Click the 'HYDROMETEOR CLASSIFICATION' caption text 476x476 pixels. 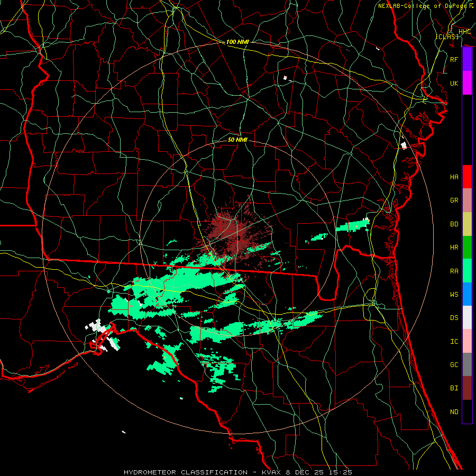click(x=186, y=472)
